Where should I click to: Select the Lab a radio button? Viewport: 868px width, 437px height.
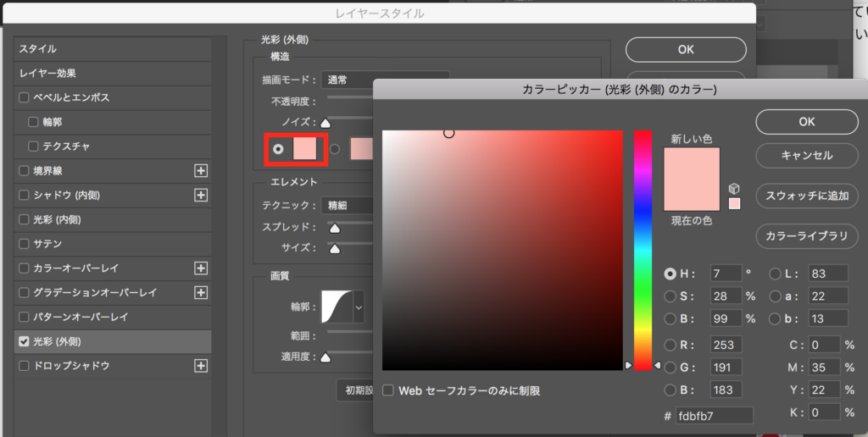coord(775,296)
